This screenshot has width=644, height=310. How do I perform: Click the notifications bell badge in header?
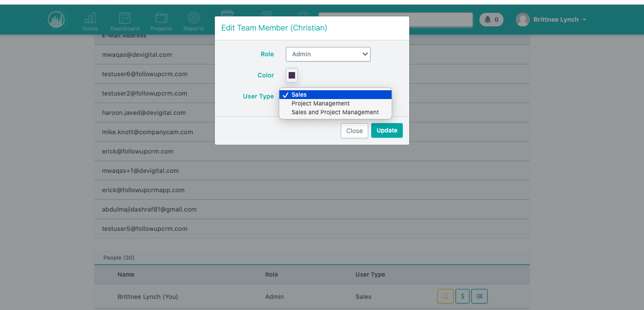[x=491, y=20]
